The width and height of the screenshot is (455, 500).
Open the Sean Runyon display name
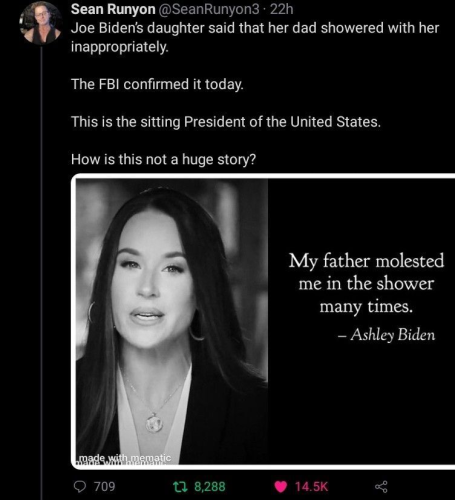tap(113, 9)
